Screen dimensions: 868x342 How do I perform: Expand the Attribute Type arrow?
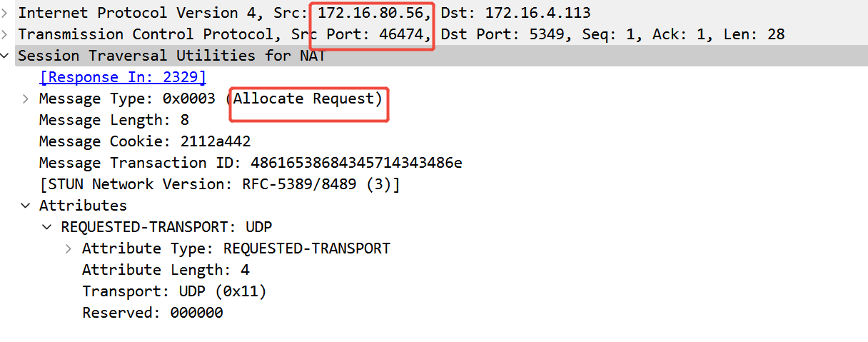click(69, 248)
